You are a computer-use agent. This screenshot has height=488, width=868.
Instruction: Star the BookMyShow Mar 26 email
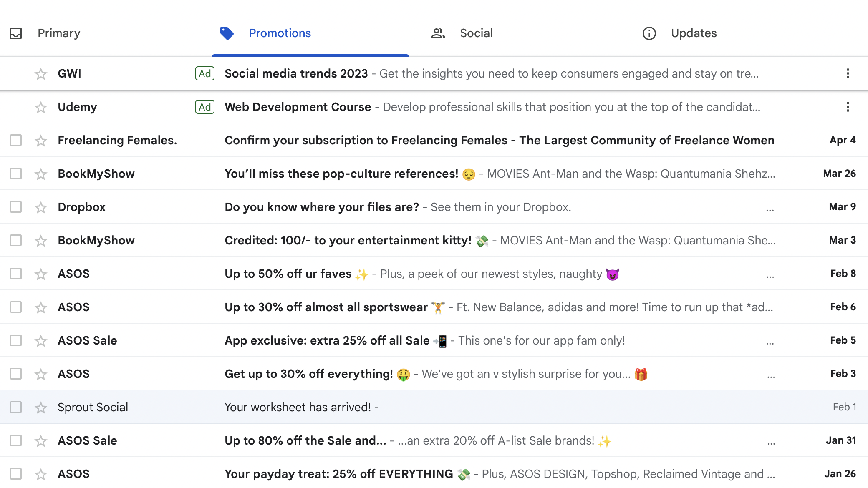pyautogui.click(x=40, y=174)
